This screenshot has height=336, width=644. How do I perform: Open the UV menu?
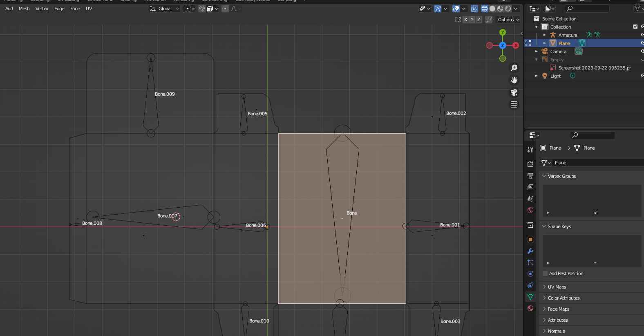[89, 9]
